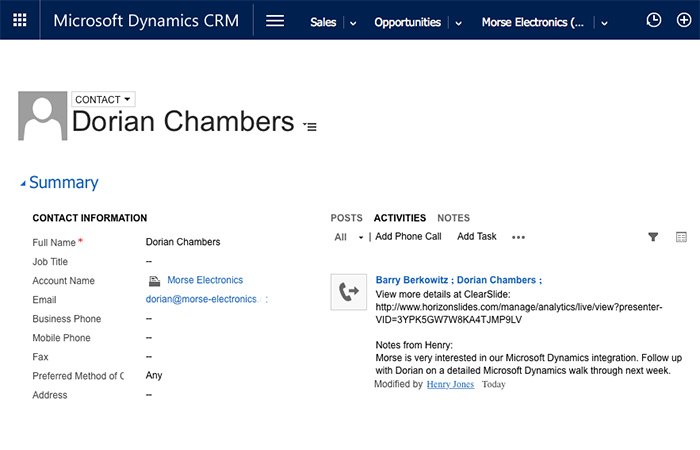700x450 pixels.
Task: Click Opportunities in navigation bar
Action: coord(408,22)
